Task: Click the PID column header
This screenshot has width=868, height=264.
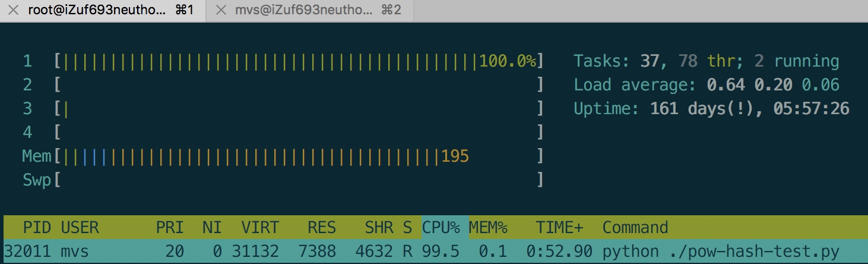Action: click(x=37, y=228)
